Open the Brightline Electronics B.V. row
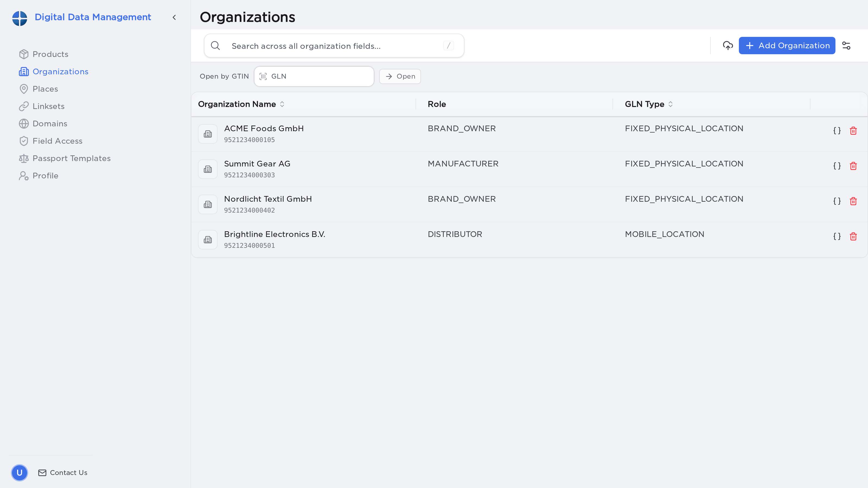 [x=529, y=240]
